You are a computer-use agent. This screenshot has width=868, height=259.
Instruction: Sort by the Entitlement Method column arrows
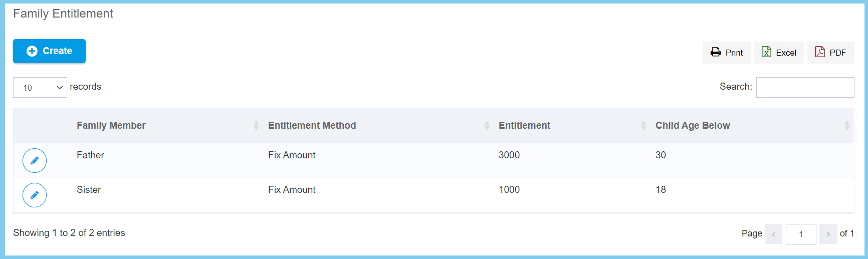(x=487, y=126)
